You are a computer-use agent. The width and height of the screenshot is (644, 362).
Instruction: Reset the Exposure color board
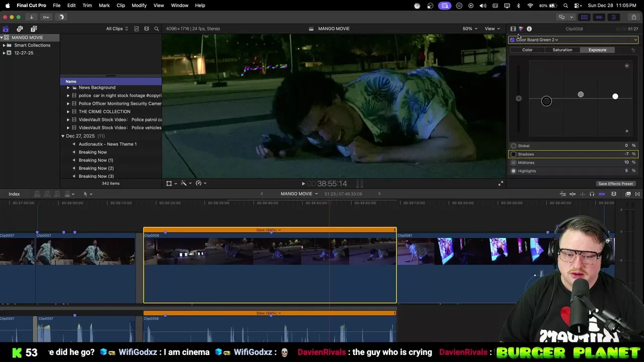click(x=633, y=50)
